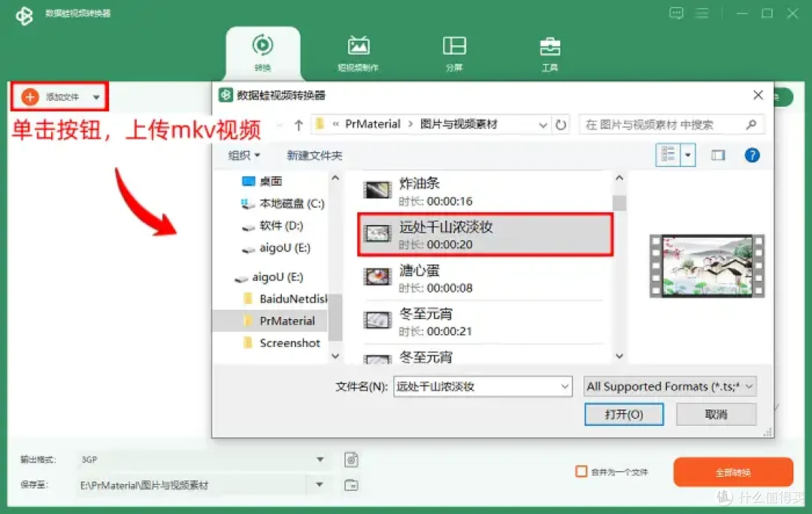This screenshot has width=812, height=514.
Task: Expand the address path history dropdown
Action: tap(543, 125)
